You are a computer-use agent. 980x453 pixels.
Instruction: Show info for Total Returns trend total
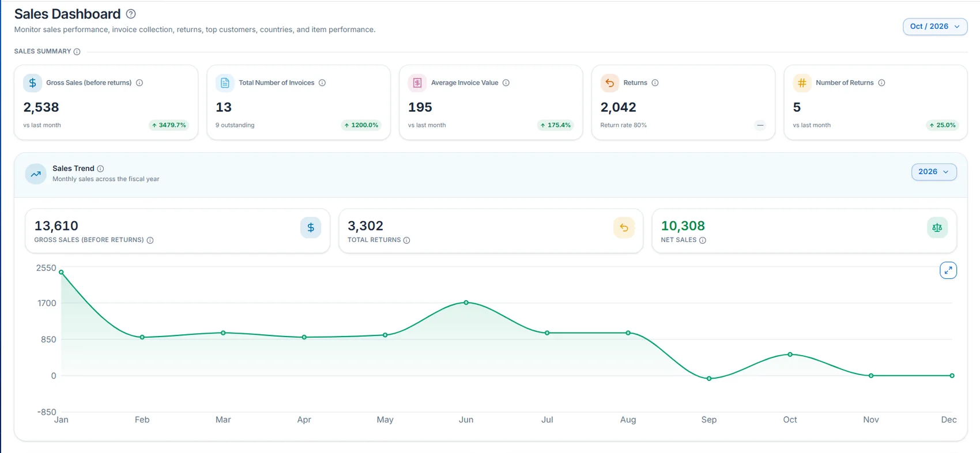click(406, 240)
